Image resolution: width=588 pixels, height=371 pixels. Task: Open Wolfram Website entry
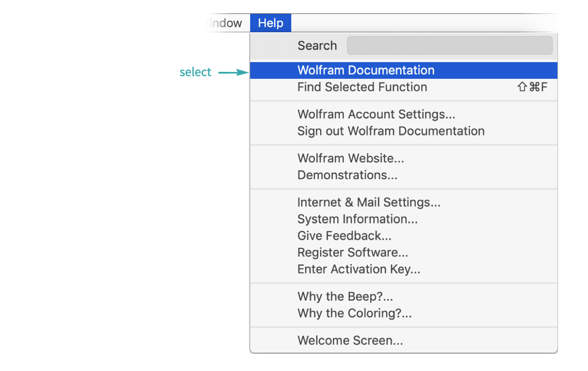click(x=350, y=158)
